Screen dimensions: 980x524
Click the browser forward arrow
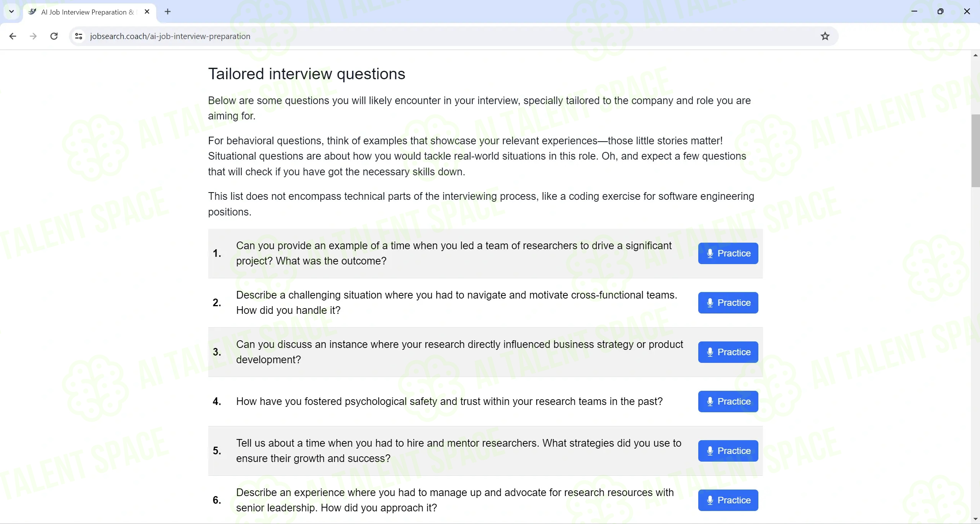click(x=33, y=36)
